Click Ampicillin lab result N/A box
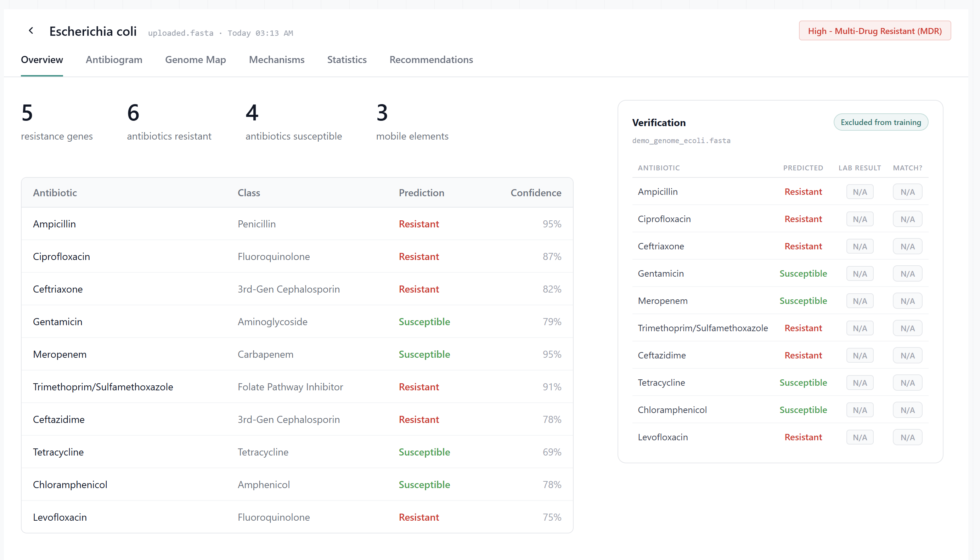The height and width of the screenshot is (560, 980). coord(859,192)
